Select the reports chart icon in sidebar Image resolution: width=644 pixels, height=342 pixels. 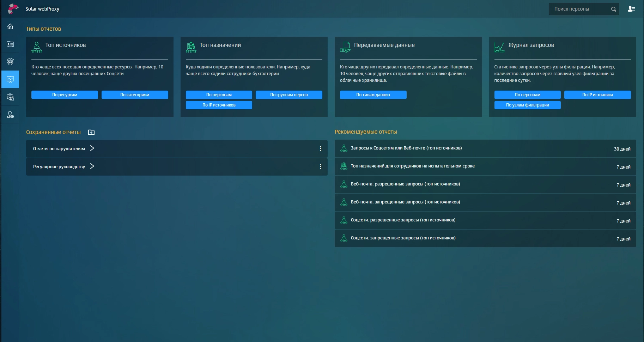tap(10, 79)
